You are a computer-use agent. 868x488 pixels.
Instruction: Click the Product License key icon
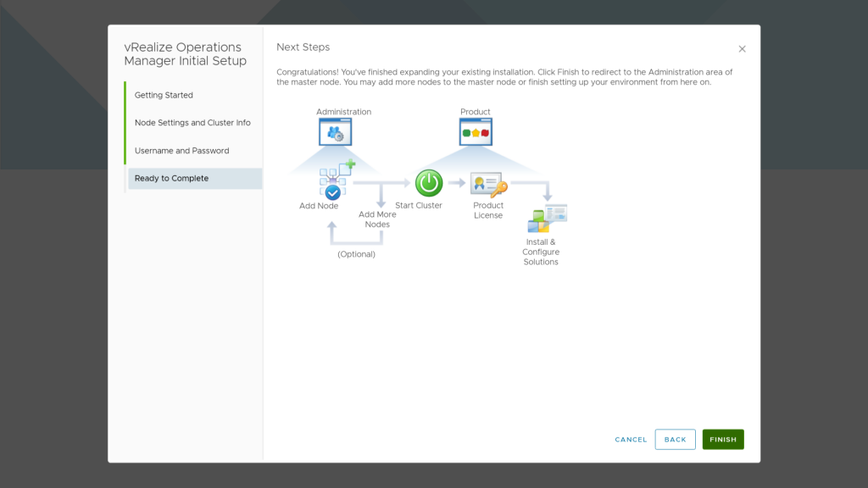[x=489, y=185]
